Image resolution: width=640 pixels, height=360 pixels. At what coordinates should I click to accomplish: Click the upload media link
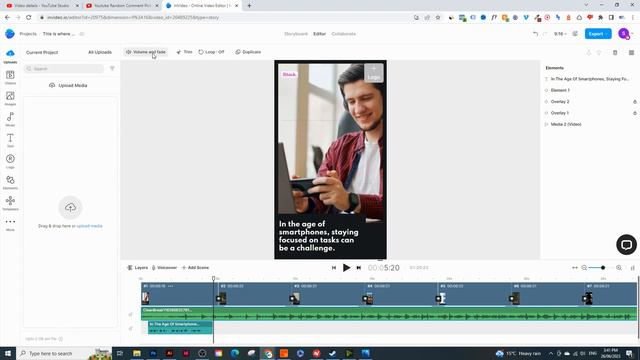pyautogui.click(x=89, y=226)
